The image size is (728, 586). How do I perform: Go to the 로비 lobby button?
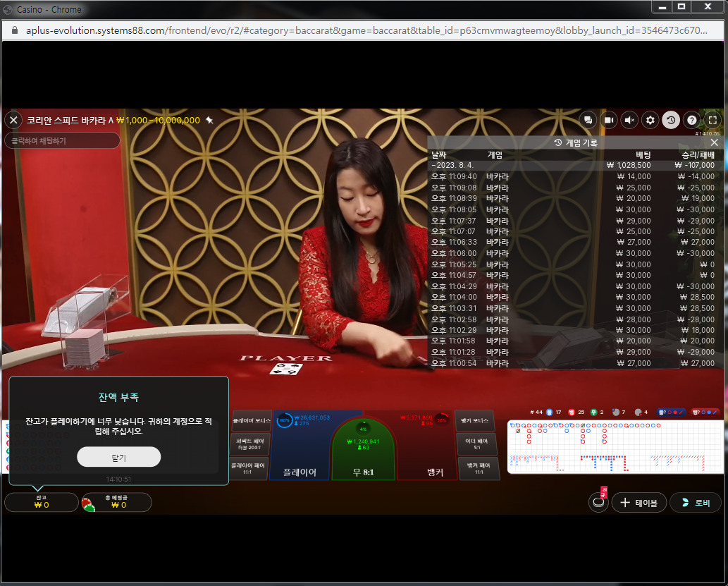pos(696,503)
